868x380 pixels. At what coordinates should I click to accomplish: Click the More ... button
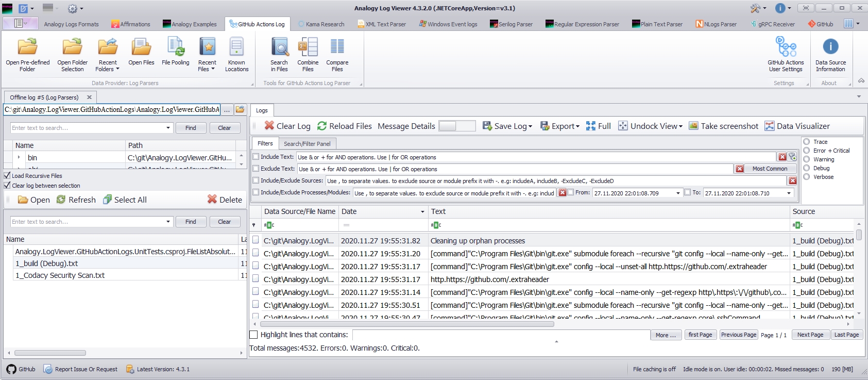click(x=666, y=335)
